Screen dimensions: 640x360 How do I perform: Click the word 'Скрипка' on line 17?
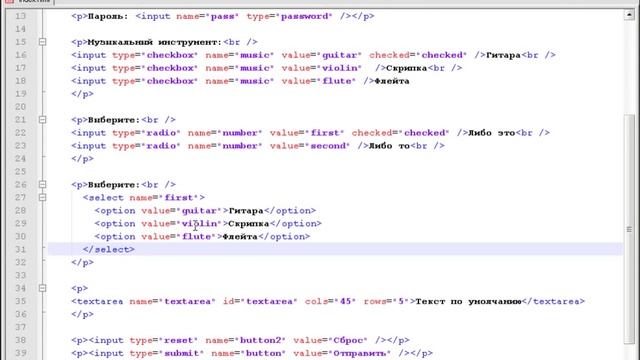point(407,68)
